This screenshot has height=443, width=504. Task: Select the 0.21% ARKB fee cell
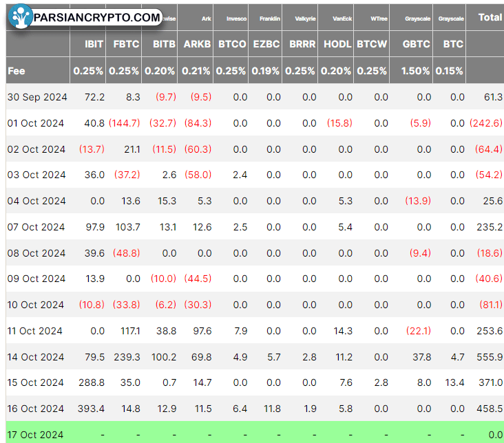(196, 71)
